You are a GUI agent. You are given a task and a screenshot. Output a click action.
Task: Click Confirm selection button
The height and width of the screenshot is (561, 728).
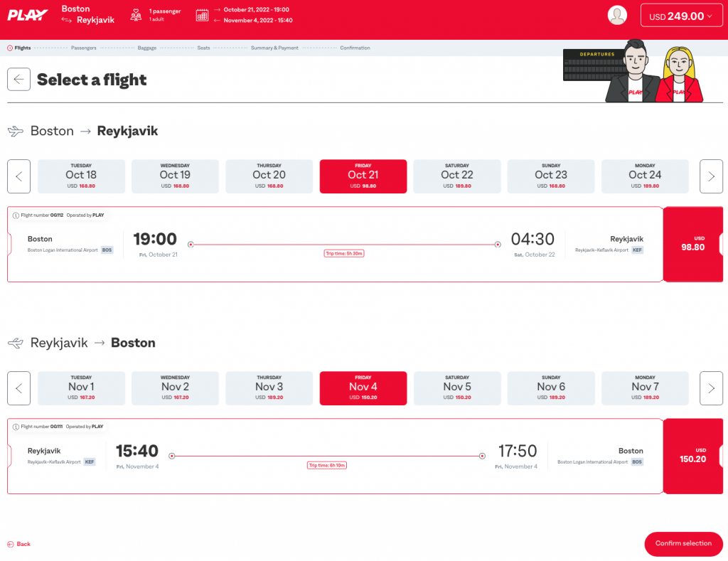click(x=682, y=543)
